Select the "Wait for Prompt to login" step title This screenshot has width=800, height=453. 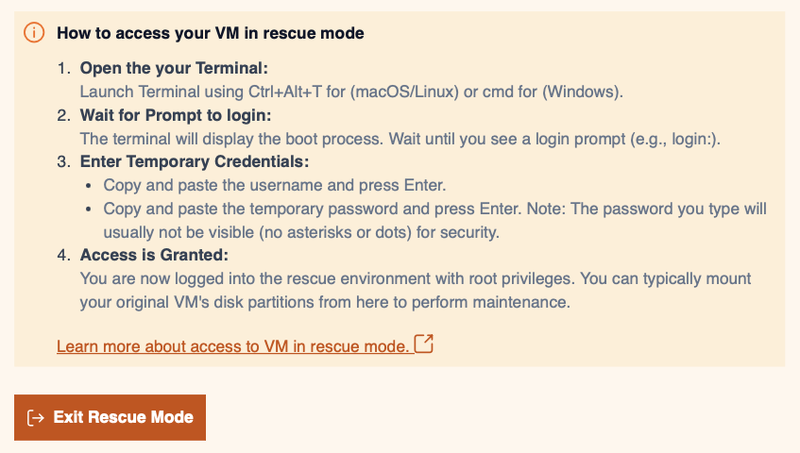[176, 115]
